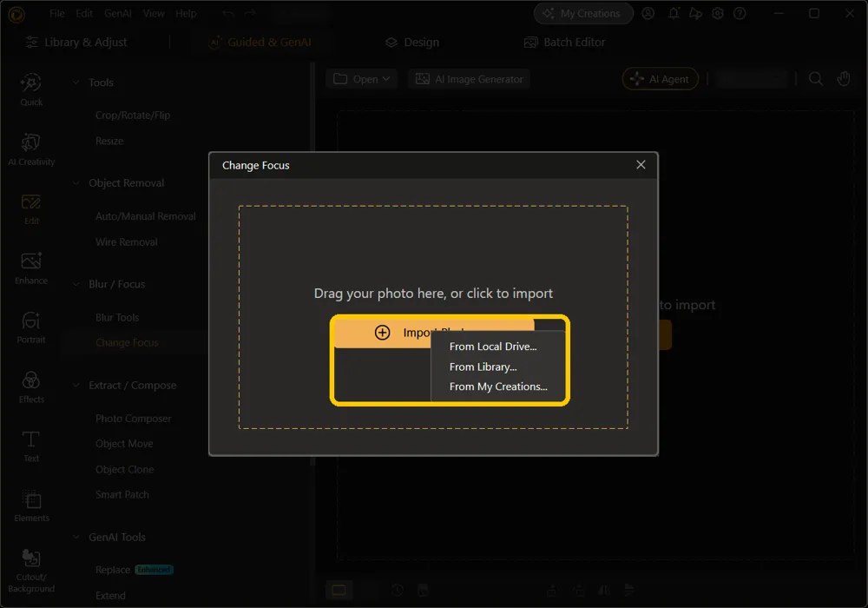Open the Quick tools sidebar icon
868x608 pixels.
[31, 89]
